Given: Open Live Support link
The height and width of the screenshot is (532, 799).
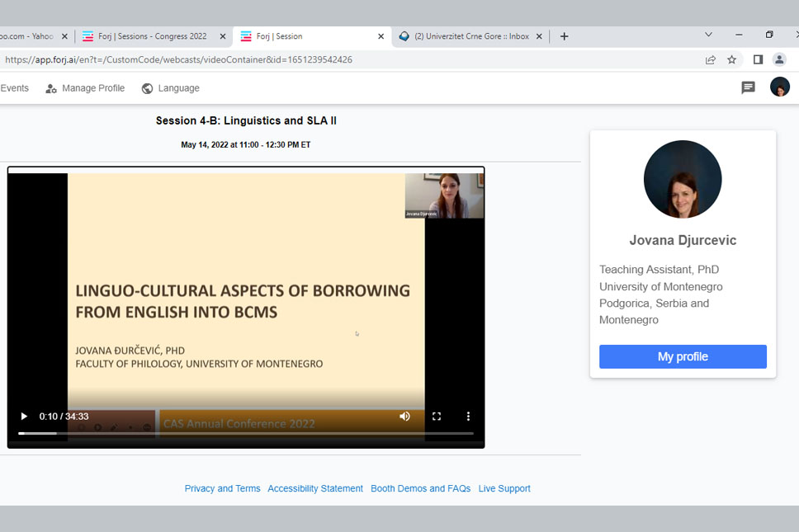Looking at the screenshot, I should [x=504, y=488].
